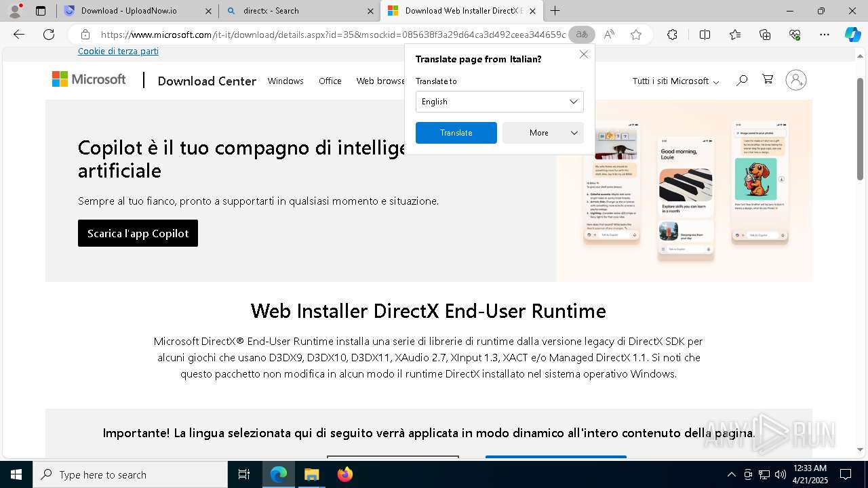
Task: Close the Download Web Installer DirectX tab
Action: tap(532, 11)
